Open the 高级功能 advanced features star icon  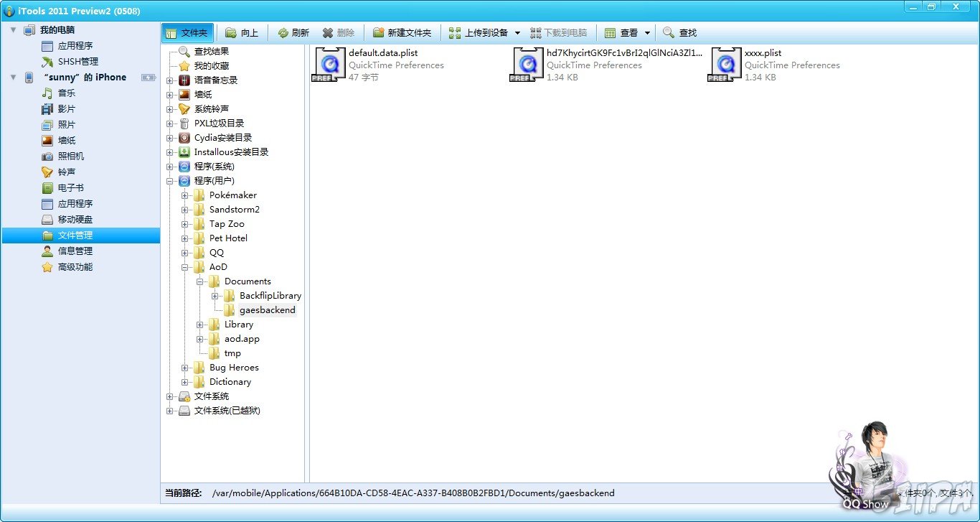pyautogui.click(x=47, y=267)
